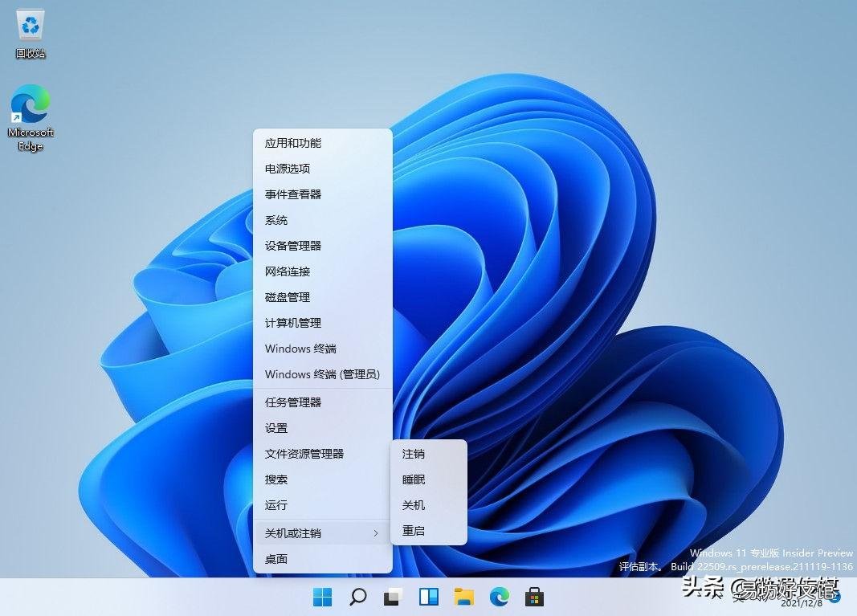Select 网络连接 in the menu
The height and width of the screenshot is (616, 857).
click(323, 271)
